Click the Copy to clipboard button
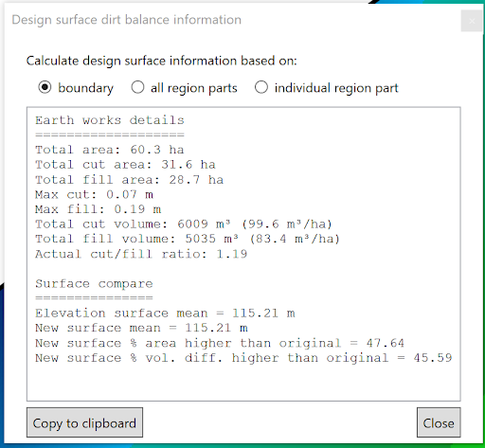 point(84,422)
